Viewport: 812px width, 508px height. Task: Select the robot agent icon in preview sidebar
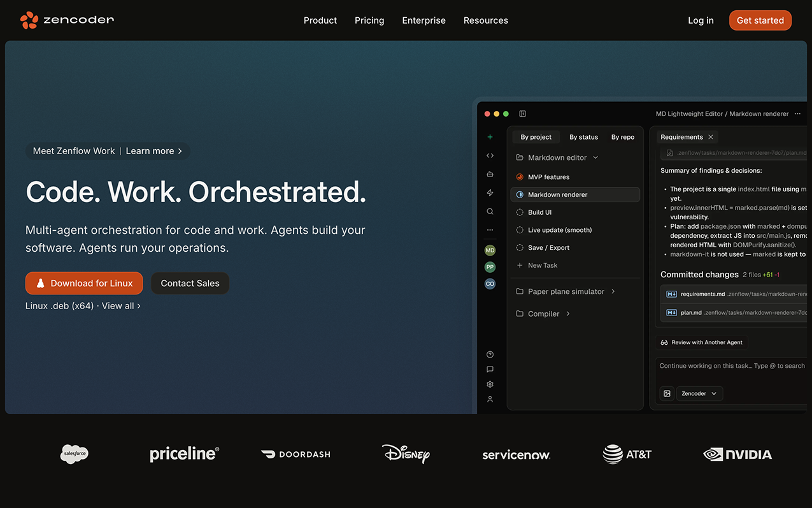click(490, 174)
